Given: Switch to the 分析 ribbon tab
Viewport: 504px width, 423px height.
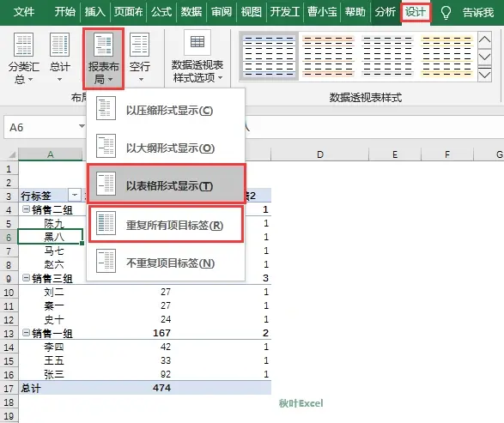Looking at the screenshot, I should click(x=385, y=12).
